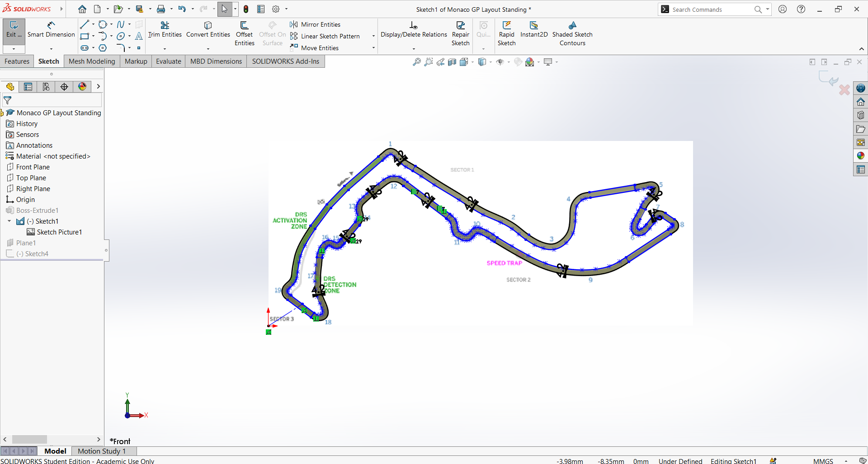Viewport: 868px width, 464px height.
Task: Open the Options gear icon
Action: pyautogui.click(x=276, y=9)
